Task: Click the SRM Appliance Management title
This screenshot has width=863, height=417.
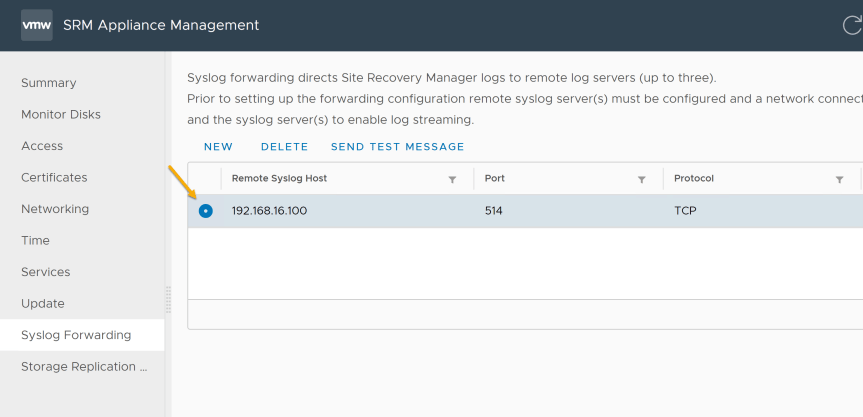Action: 161,25
